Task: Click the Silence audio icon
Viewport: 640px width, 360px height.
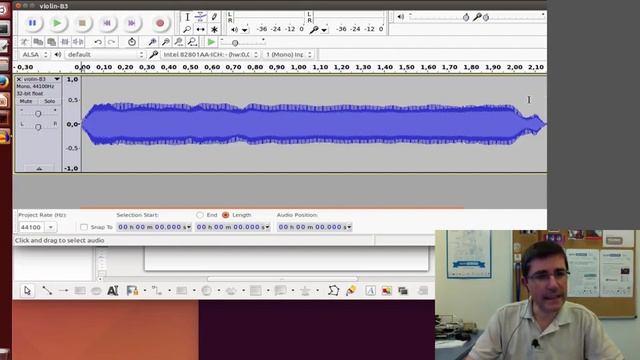Action: [x=78, y=42]
